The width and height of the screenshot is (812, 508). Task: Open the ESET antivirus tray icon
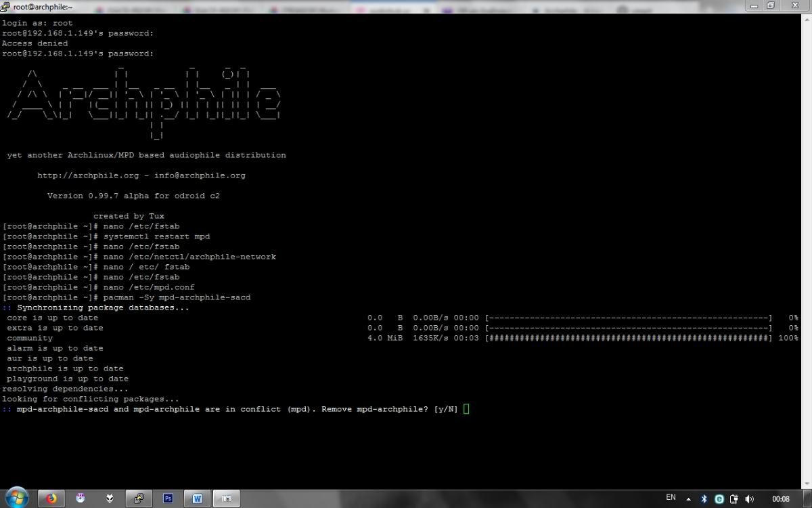[719, 499]
